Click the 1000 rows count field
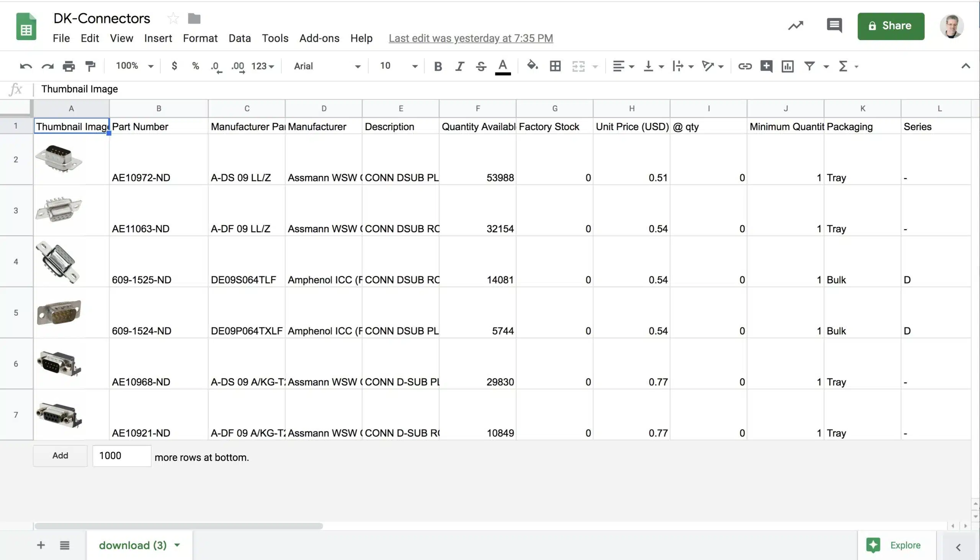 pos(122,456)
